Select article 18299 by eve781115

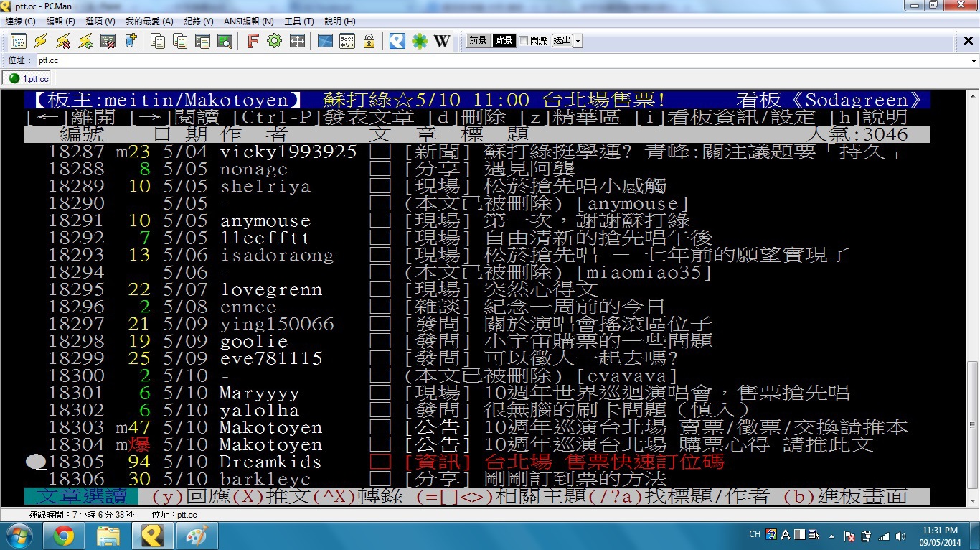477,359
